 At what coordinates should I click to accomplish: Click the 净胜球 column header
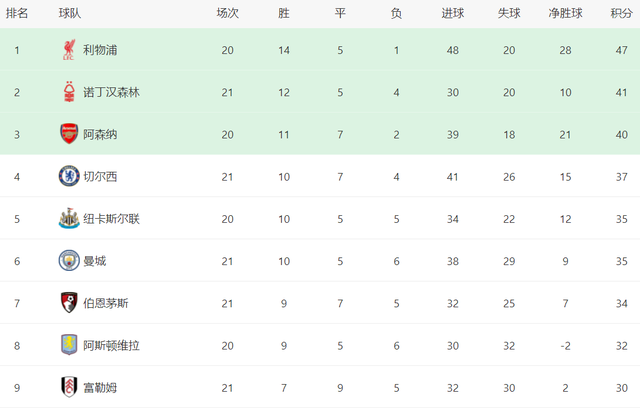(565, 13)
